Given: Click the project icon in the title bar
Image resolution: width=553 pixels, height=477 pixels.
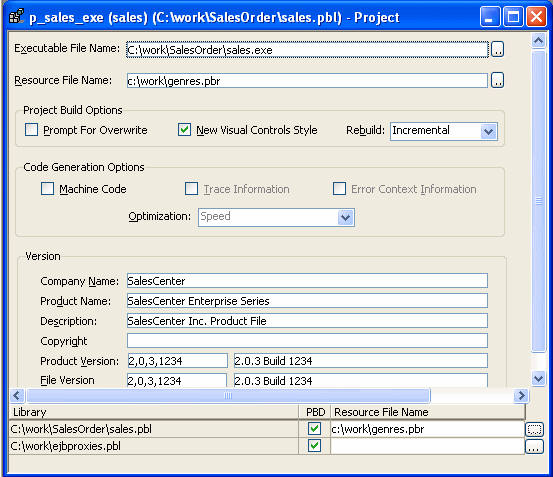Looking at the screenshot, I should point(16,16).
